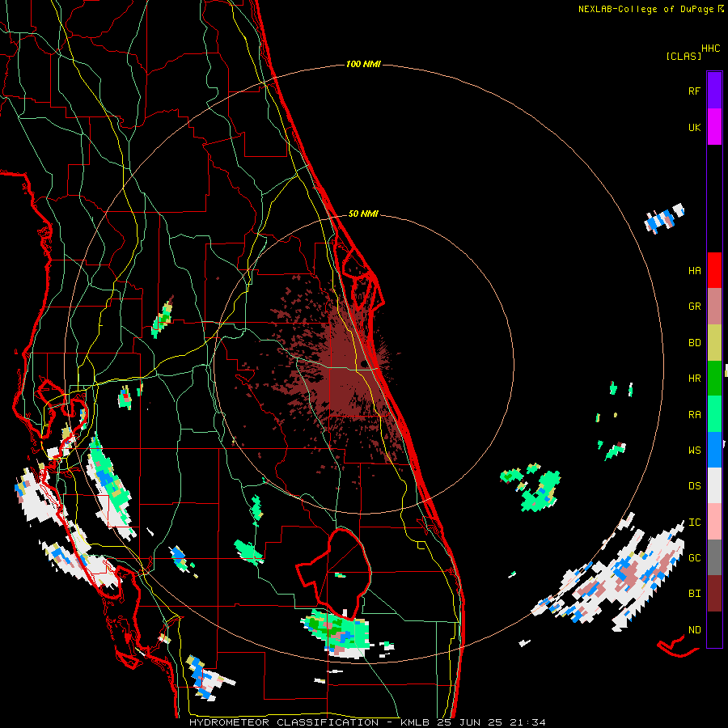Click the RA light green legend block

(714, 414)
